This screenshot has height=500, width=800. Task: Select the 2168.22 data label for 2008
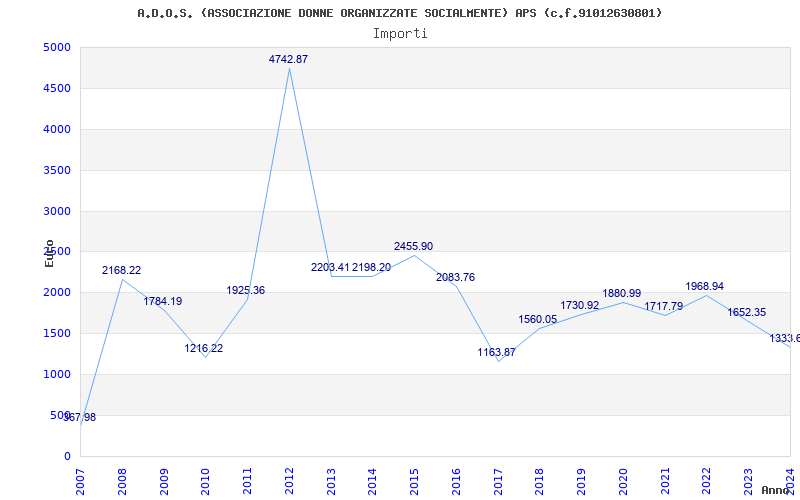(121, 270)
